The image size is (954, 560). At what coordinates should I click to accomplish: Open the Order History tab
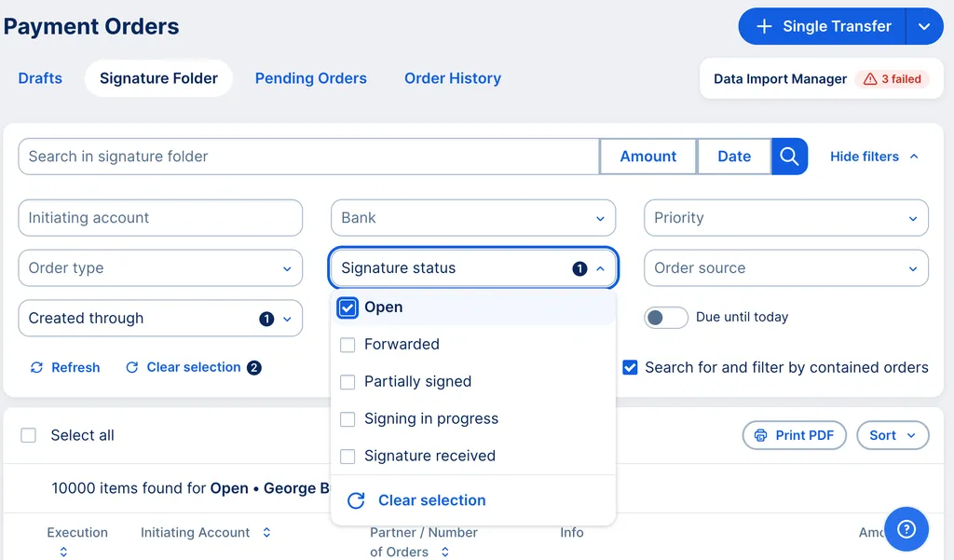[453, 79]
